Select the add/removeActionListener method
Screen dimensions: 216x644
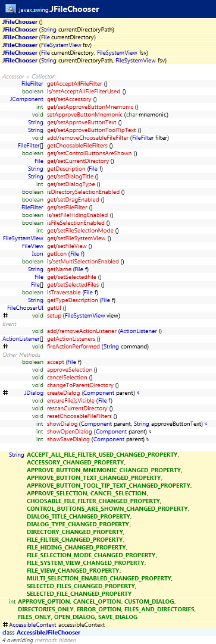point(104,331)
